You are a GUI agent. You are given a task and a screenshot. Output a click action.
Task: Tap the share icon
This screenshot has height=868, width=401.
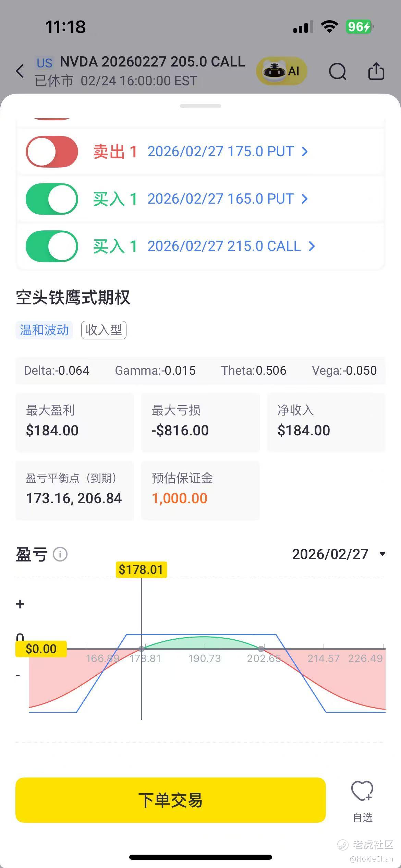point(376,71)
